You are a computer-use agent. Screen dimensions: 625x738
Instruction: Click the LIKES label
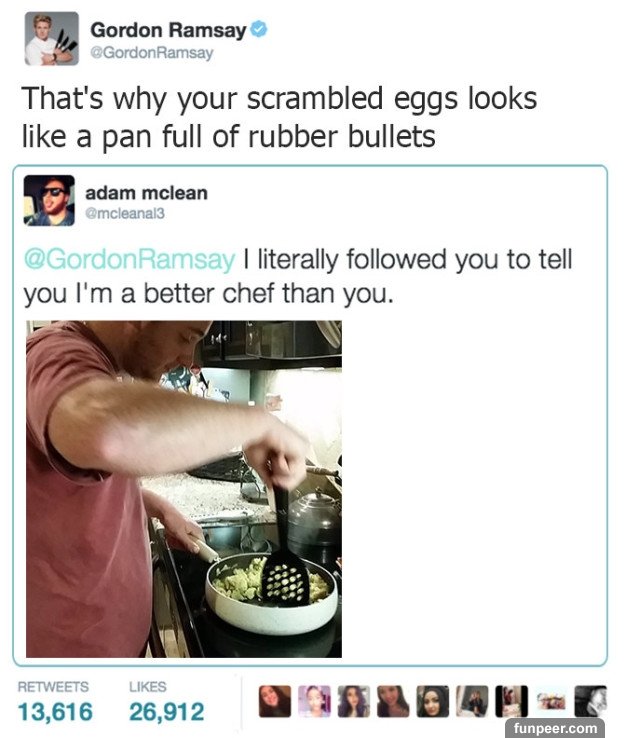click(148, 687)
